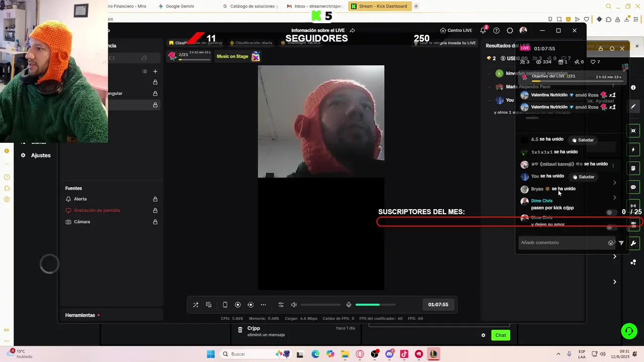The width and height of the screenshot is (644, 362).
Task: Open the magic wand effects tool
Action: pos(196,305)
